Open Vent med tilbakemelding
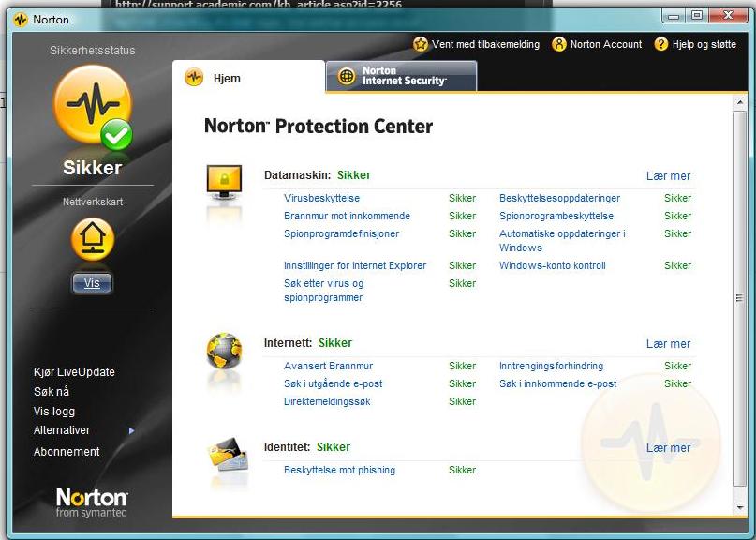Screen dimensions: 756x540 click(x=485, y=44)
